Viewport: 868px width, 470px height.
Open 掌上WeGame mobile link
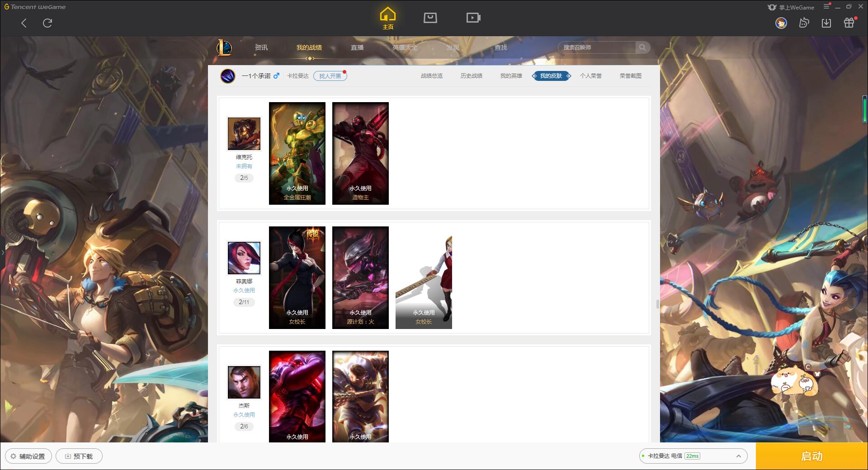(791, 7)
